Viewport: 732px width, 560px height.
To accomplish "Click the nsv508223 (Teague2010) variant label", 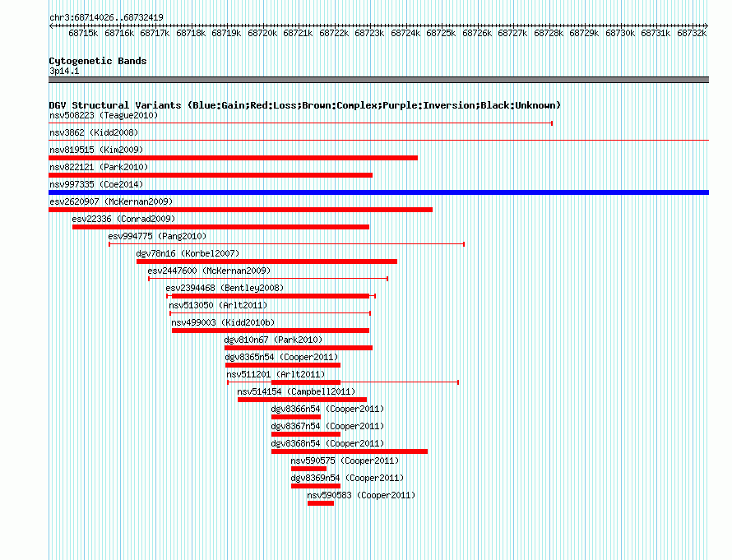I will [x=104, y=115].
